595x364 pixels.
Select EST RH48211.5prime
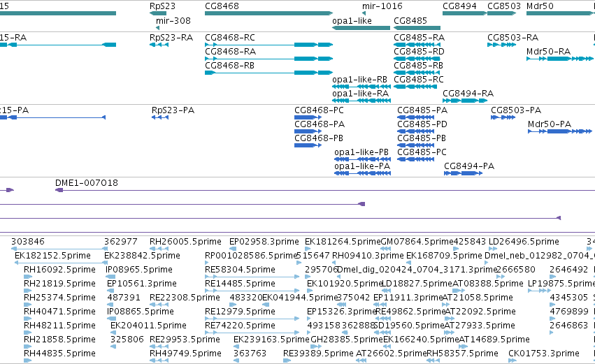pos(59,326)
